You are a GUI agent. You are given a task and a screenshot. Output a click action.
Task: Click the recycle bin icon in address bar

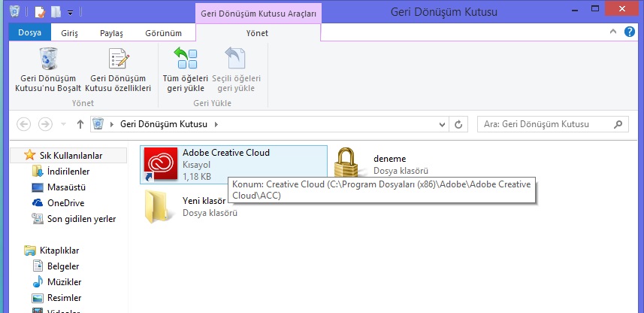98,124
